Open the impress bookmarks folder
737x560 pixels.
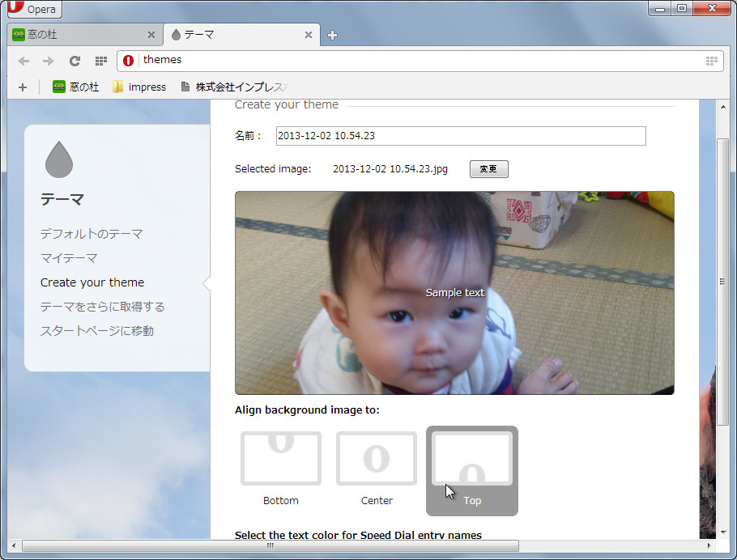[139, 87]
